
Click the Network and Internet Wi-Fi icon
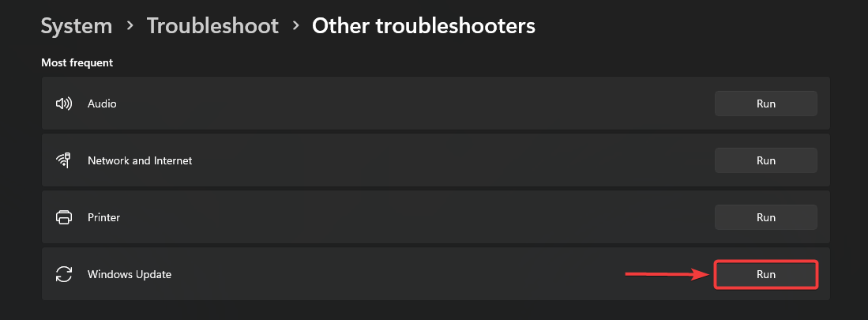pyautogui.click(x=63, y=160)
